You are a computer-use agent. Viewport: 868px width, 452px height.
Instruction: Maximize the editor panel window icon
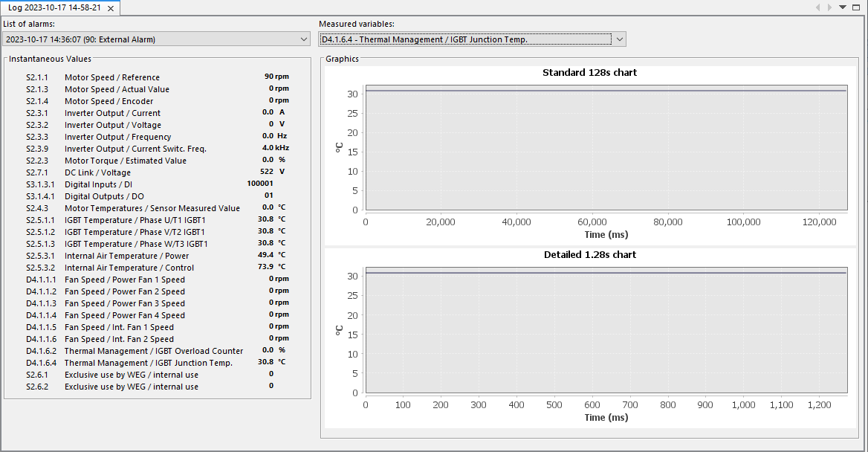(x=856, y=7)
